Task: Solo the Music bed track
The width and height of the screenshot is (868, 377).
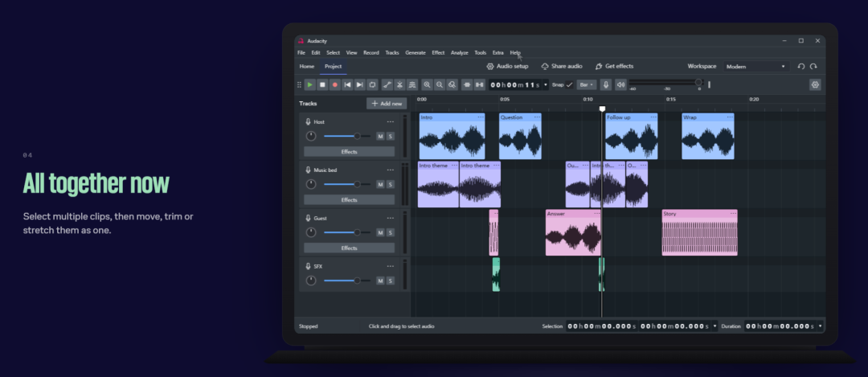Action: click(391, 184)
